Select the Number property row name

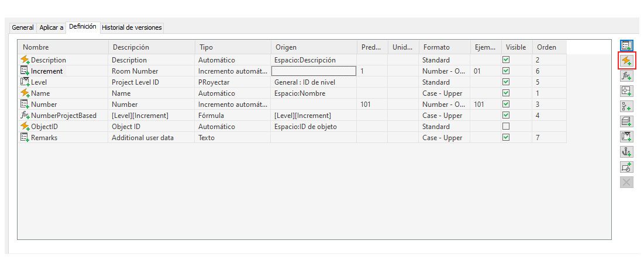tap(44, 104)
